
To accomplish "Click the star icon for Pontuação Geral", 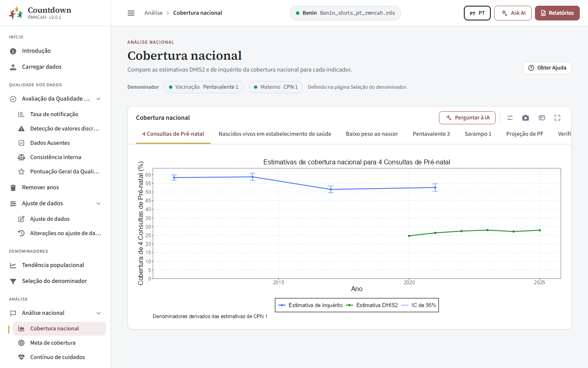I will click(x=21, y=172).
